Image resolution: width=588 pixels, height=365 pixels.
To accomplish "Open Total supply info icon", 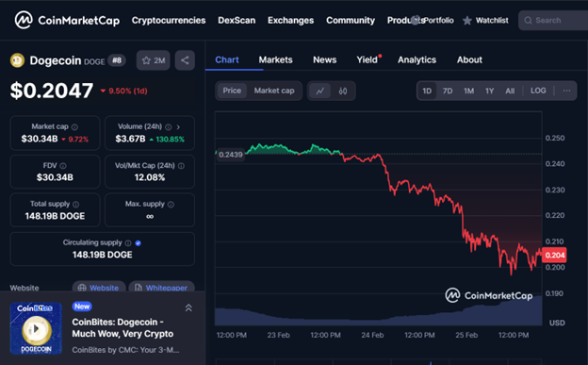I will (x=75, y=205).
